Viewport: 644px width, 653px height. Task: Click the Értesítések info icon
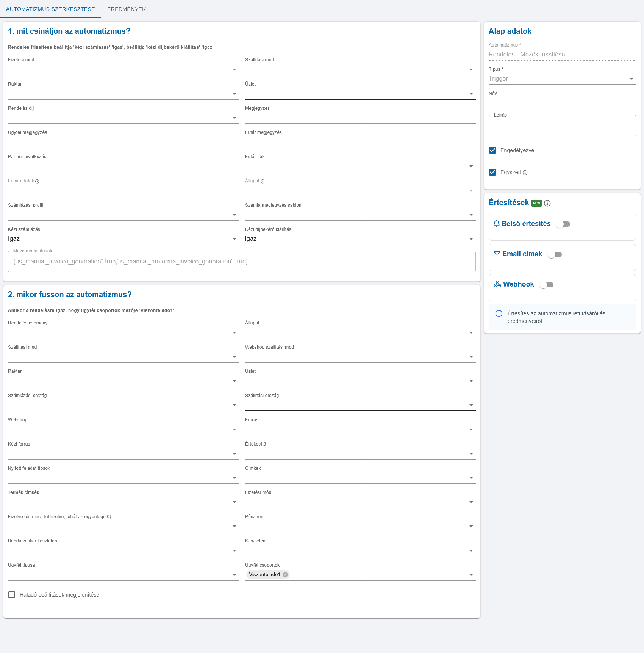tap(547, 203)
